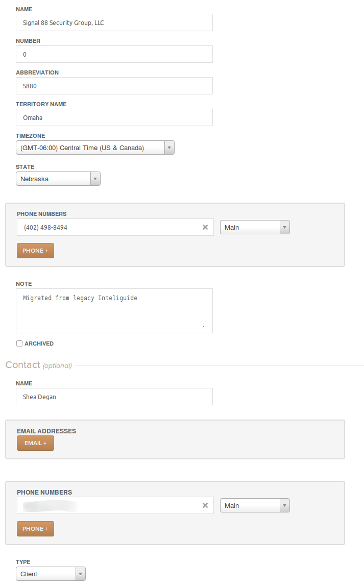Select the Abbreviation field containing S880
Image resolution: width=364 pixels, height=588 pixels.
[x=114, y=86]
